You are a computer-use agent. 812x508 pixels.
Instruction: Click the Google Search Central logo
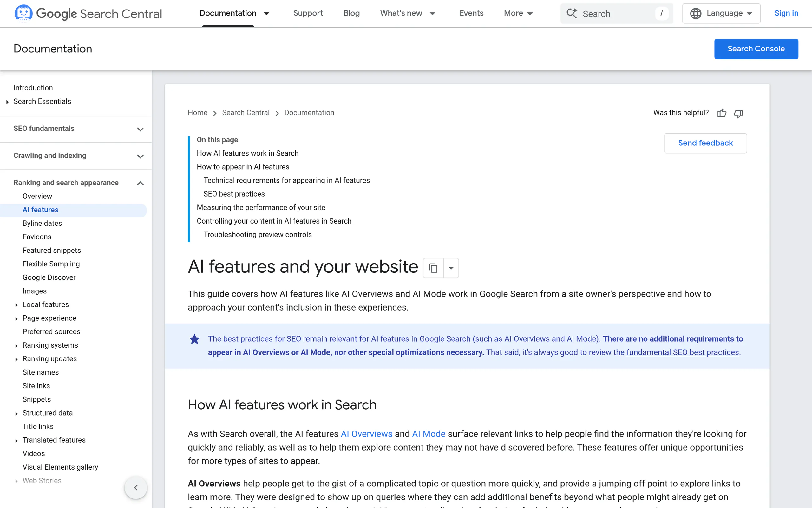point(88,13)
